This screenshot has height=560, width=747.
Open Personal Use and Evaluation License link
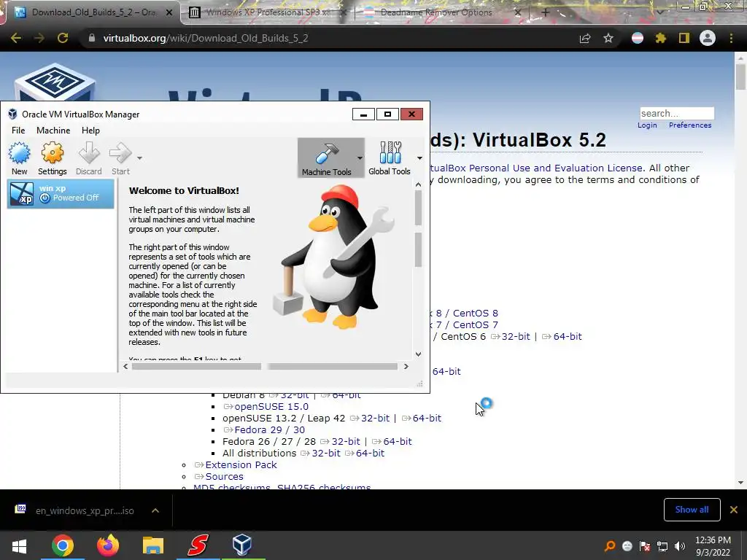coord(536,168)
